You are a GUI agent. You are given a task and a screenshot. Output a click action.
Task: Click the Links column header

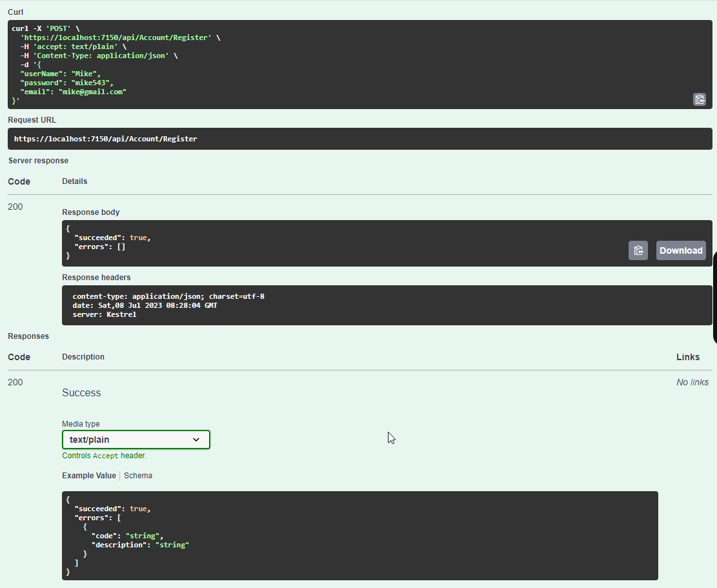[688, 357]
